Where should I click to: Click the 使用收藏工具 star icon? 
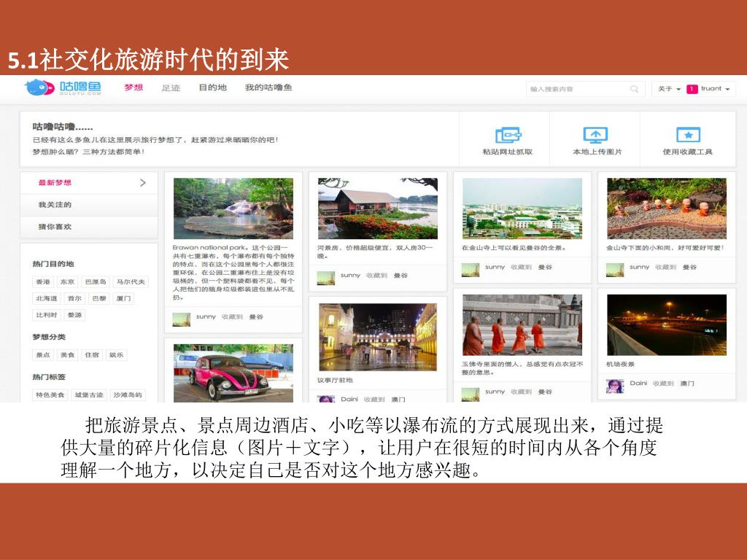(688, 135)
